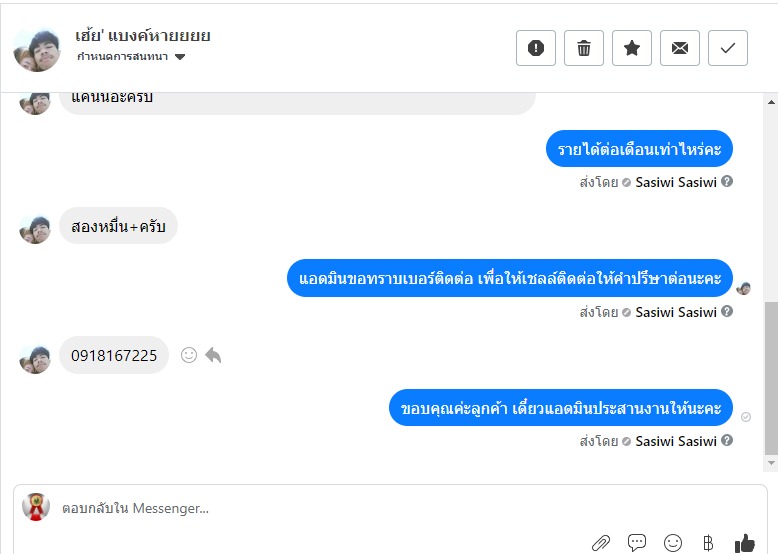778x554 pixels.
Task: Open customer profile photo in header
Action: (37, 50)
